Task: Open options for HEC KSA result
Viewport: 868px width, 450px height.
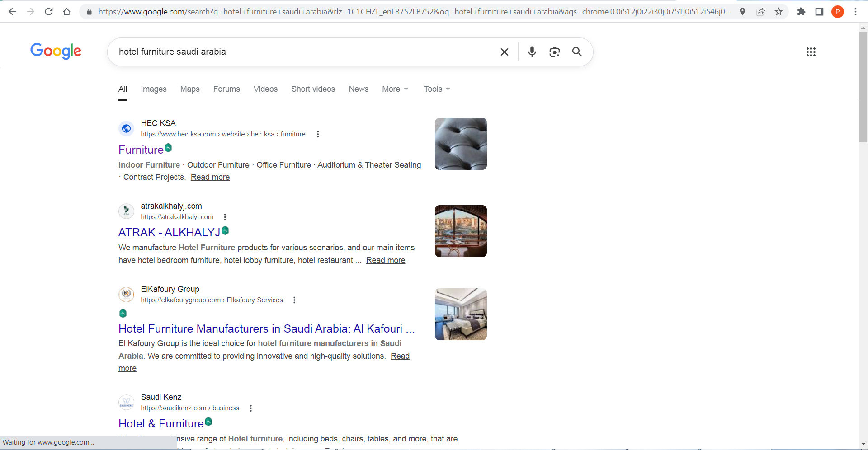Action: coord(318,134)
